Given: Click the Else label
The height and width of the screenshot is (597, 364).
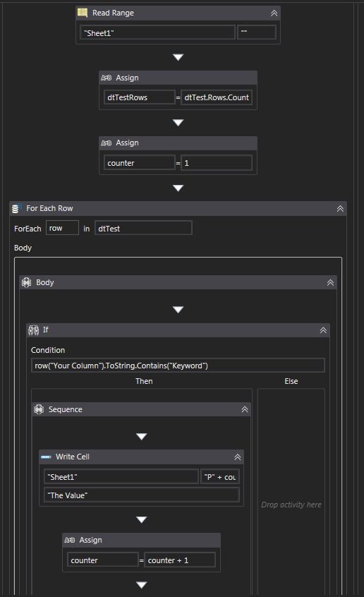Looking at the screenshot, I should tap(291, 381).
